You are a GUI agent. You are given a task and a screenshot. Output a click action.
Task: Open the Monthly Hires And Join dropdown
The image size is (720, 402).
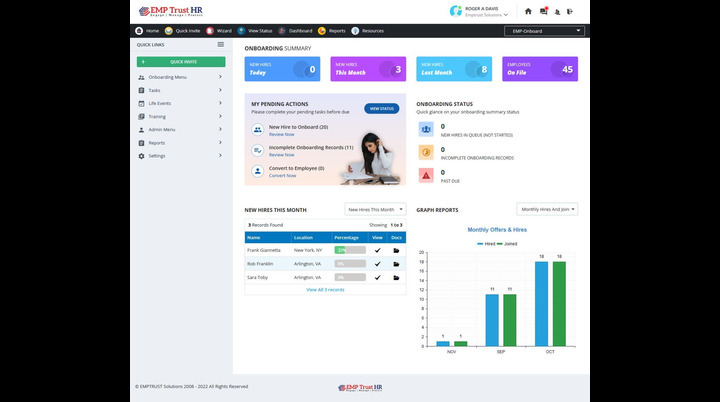pyautogui.click(x=547, y=209)
